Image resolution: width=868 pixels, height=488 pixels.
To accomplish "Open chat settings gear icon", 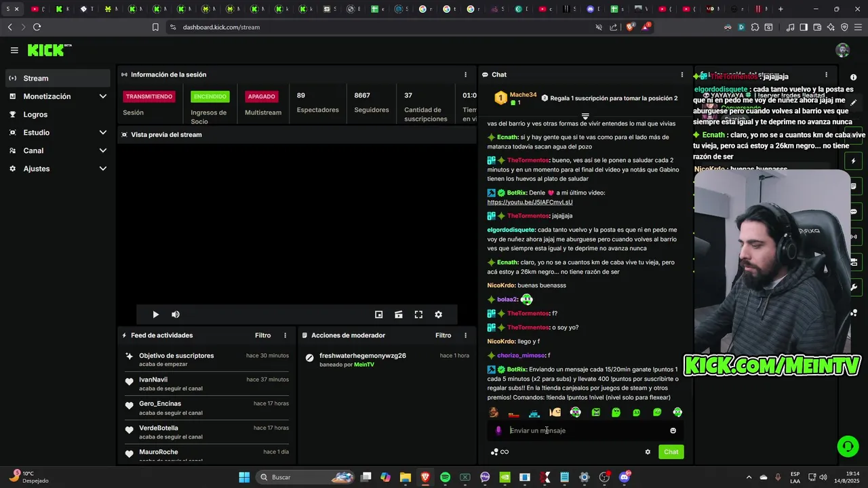I will pyautogui.click(x=648, y=452).
